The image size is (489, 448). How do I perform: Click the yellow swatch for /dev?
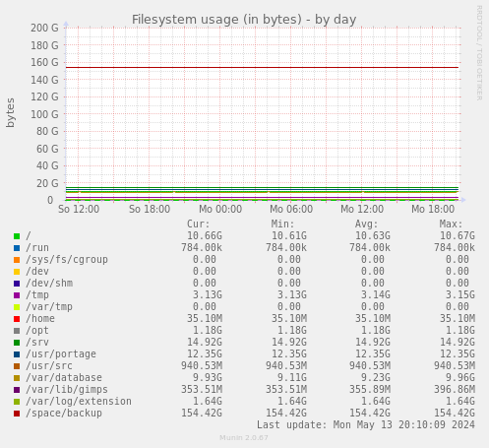coord(17,272)
